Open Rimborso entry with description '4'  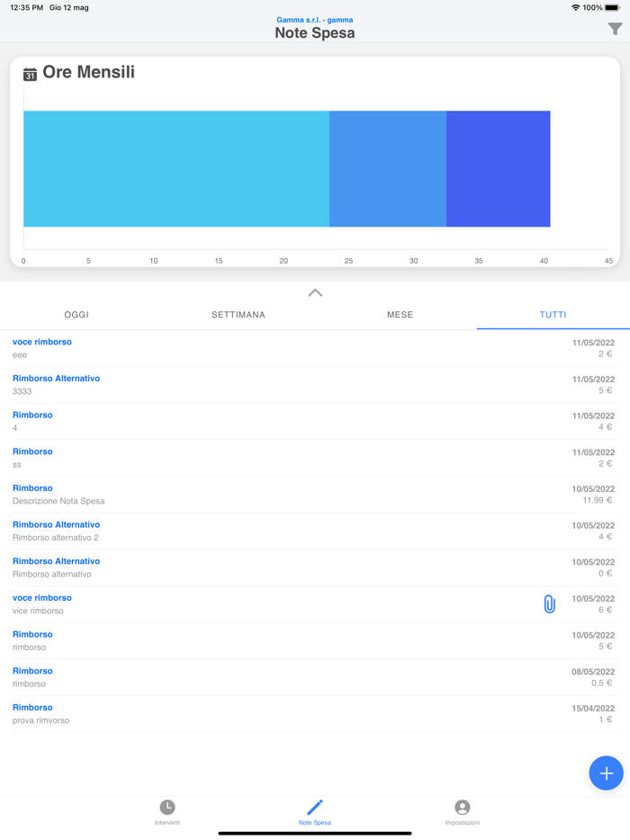pos(315,421)
